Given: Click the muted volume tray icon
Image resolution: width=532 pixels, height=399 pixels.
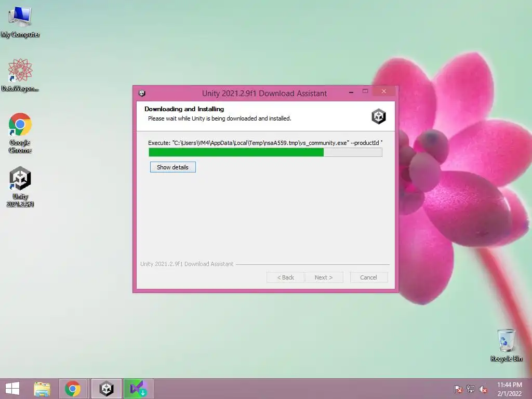Looking at the screenshot, I should tap(483, 389).
